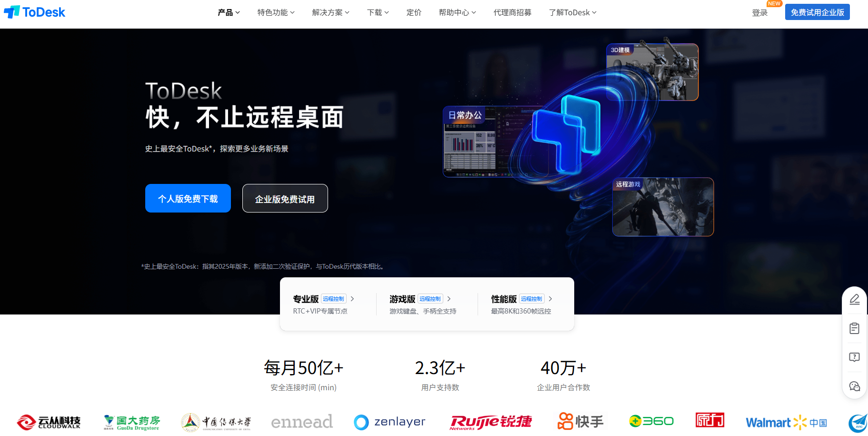Click the 2.3亿+ user statistic

pos(440,368)
